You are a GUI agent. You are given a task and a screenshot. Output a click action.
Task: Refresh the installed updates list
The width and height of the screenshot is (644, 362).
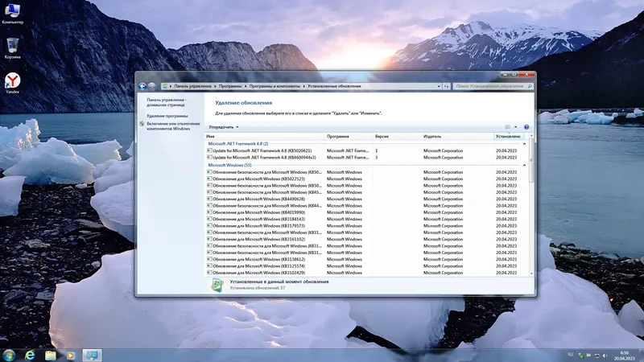[x=447, y=86]
